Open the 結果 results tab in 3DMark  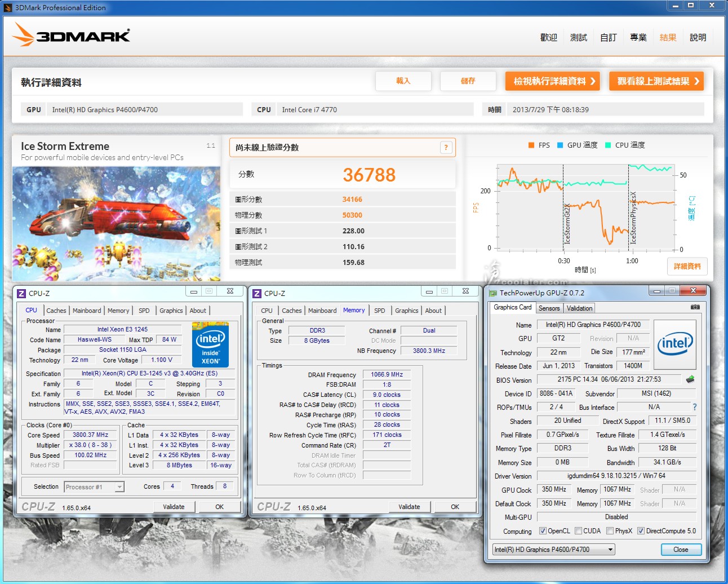[668, 37]
